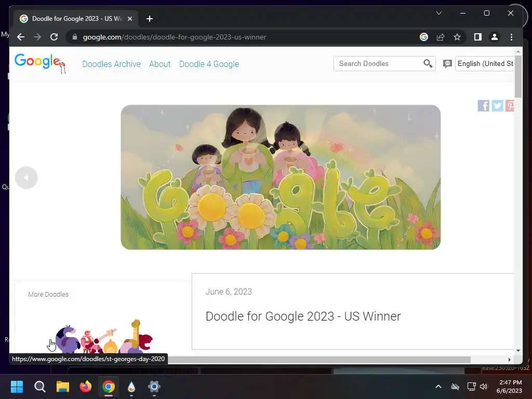Click the 'More Doodles' label

point(48,295)
